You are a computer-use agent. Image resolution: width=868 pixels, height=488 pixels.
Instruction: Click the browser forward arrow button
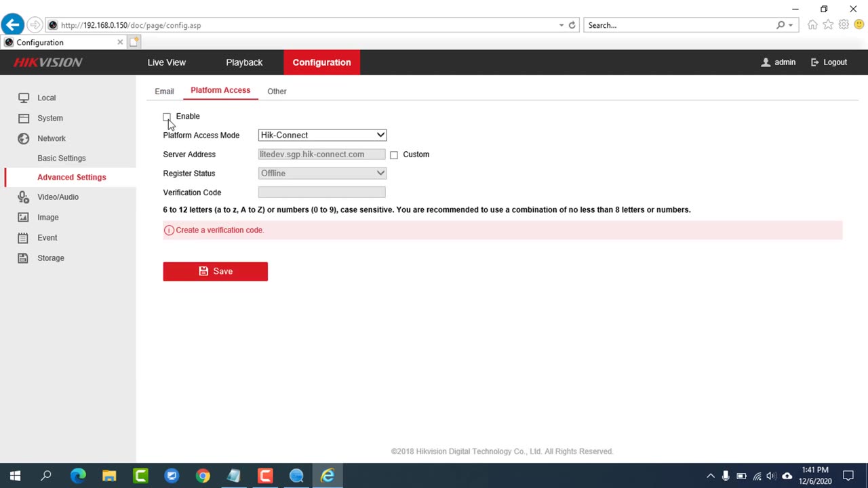(x=35, y=25)
